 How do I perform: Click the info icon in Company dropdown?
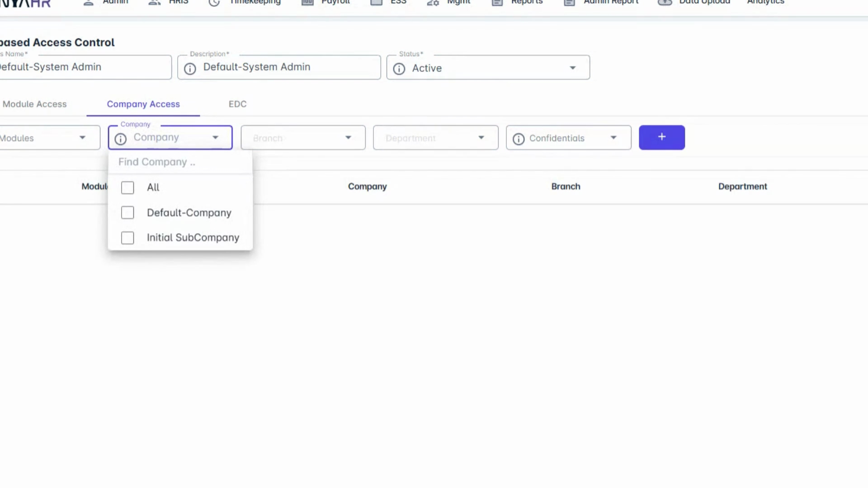click(x=120, y=139)
